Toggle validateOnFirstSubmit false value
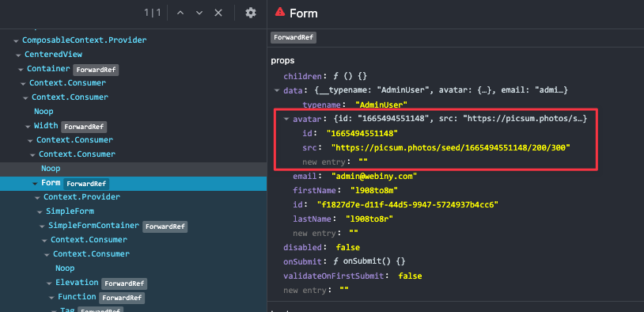This screenshot has width=644, height=312. [x=410, y=276]
